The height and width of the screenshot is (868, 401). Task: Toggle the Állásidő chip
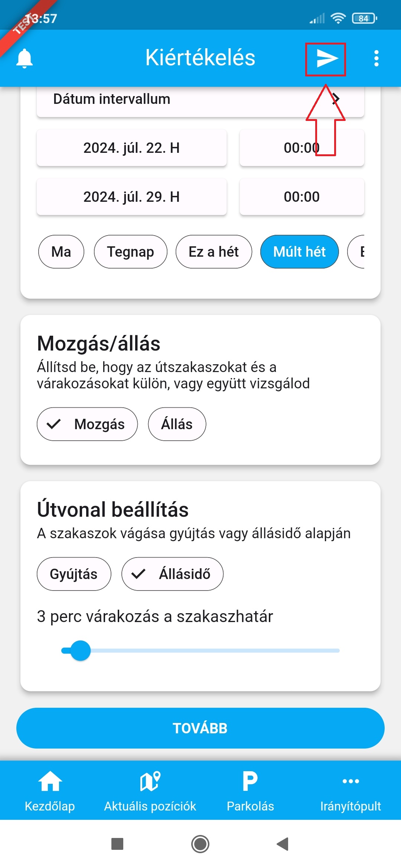[172, 574]
